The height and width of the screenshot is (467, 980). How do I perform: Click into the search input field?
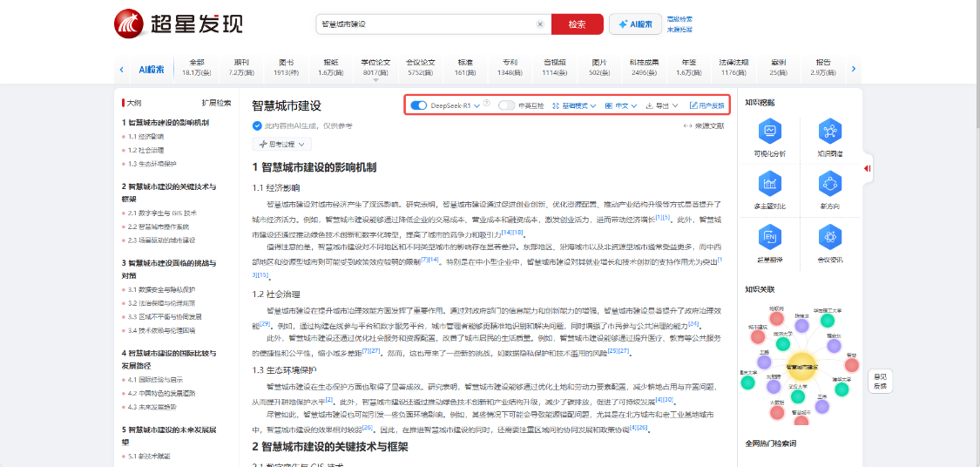point(427,24)
